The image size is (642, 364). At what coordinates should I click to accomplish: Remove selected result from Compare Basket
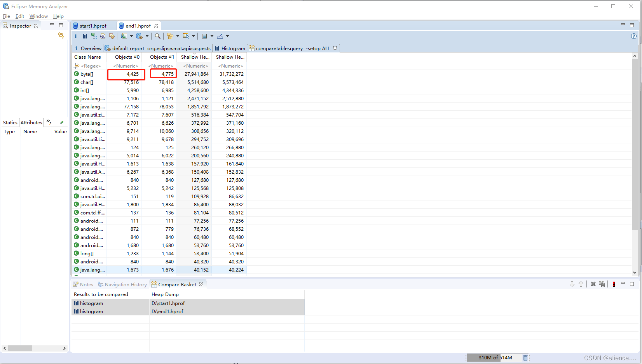[593, 284]
